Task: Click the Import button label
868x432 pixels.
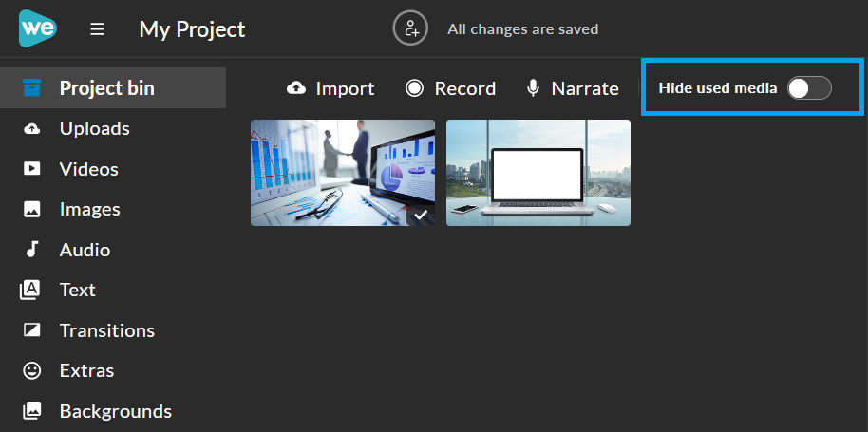Action: tap(345, 88)
